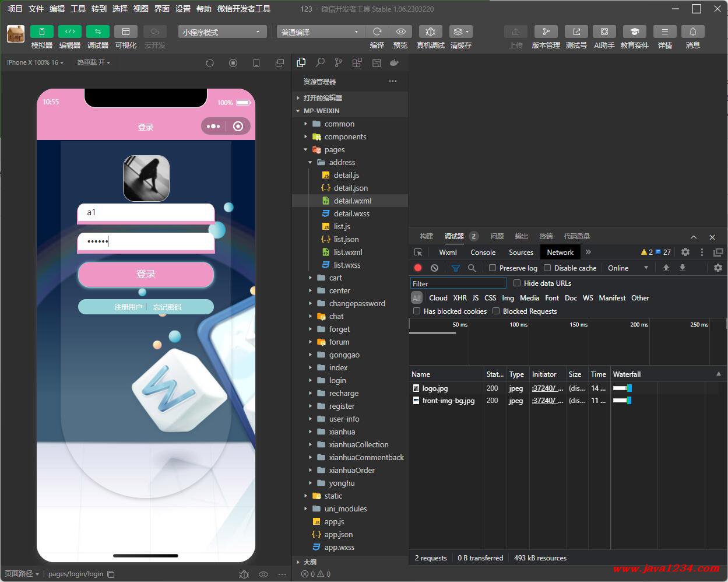
Task: Launch the AI助手 assistant
Action: 604,31
